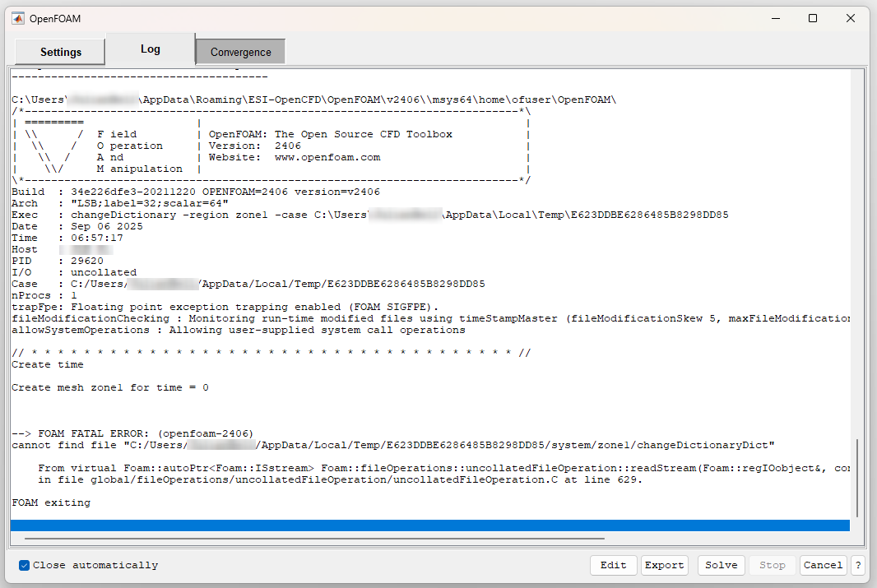Click the 'FOAM exiting' text
This screenshot has height=588, width=877.
(x=51, y=503)
